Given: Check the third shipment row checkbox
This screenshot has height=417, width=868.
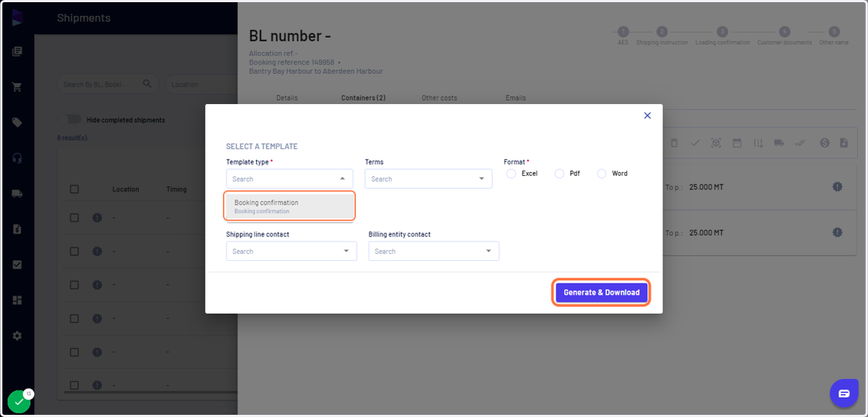Looking at the screenshot, I should click(74, 285).
